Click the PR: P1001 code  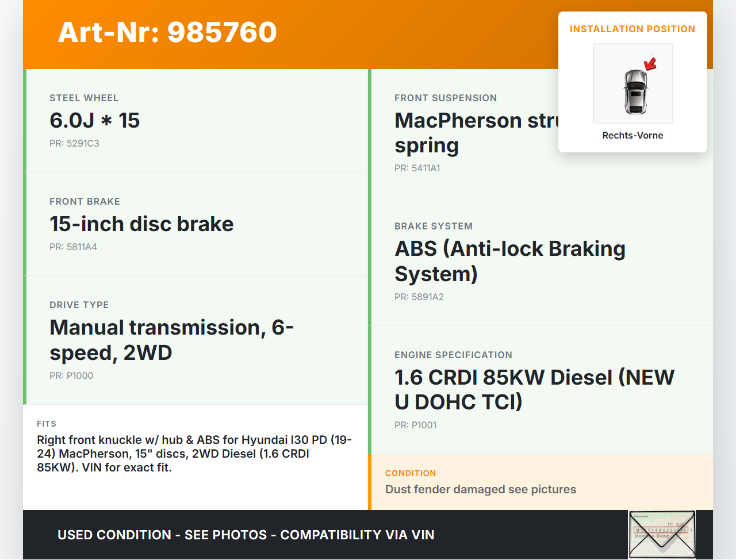coord(415,425)
